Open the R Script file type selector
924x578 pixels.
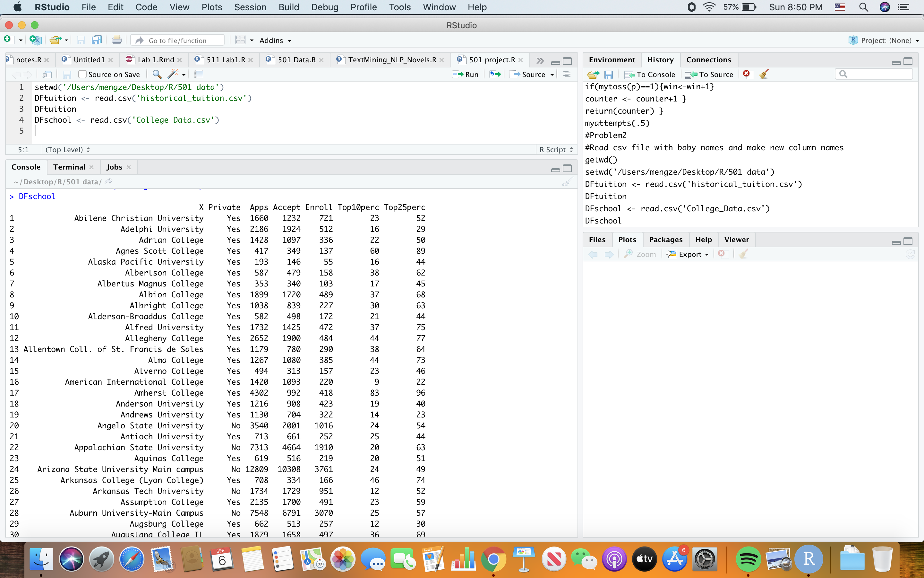coord(556,149)
